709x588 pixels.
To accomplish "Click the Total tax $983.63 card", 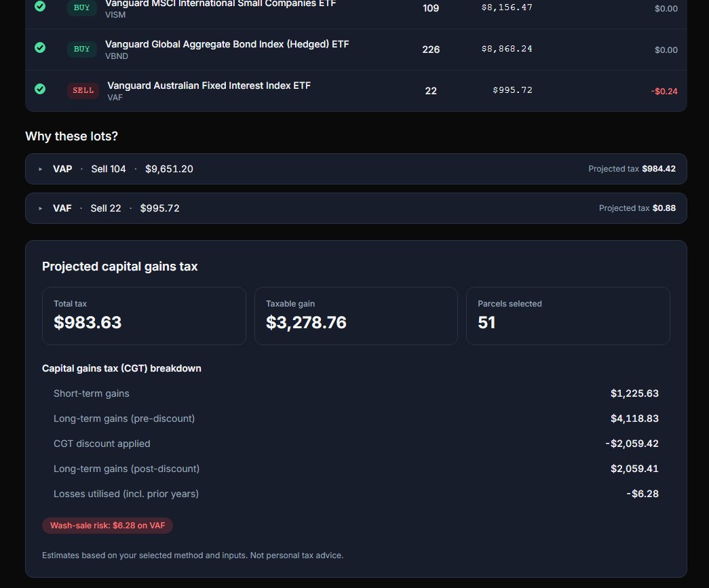I will point(144,316).
